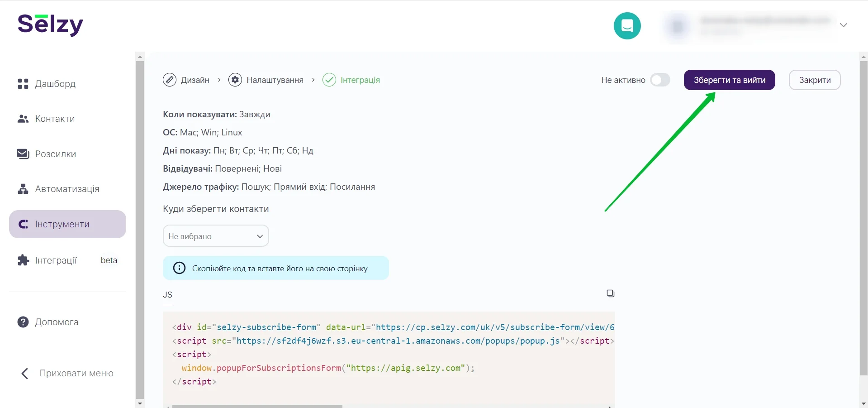The image size is (868, 408).
Task: Click the Дні показу text line
Action: click(238, 150)
